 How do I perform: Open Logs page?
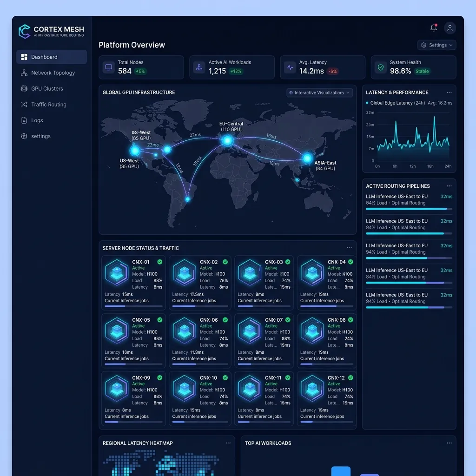[52, 120]
